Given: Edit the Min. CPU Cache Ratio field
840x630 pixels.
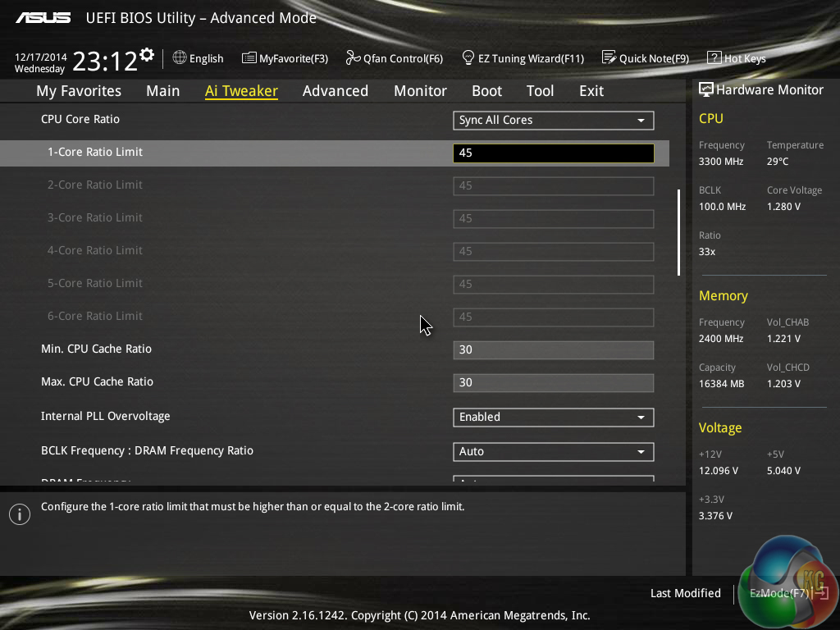Looking at the screenshot, I should point(554,349).
